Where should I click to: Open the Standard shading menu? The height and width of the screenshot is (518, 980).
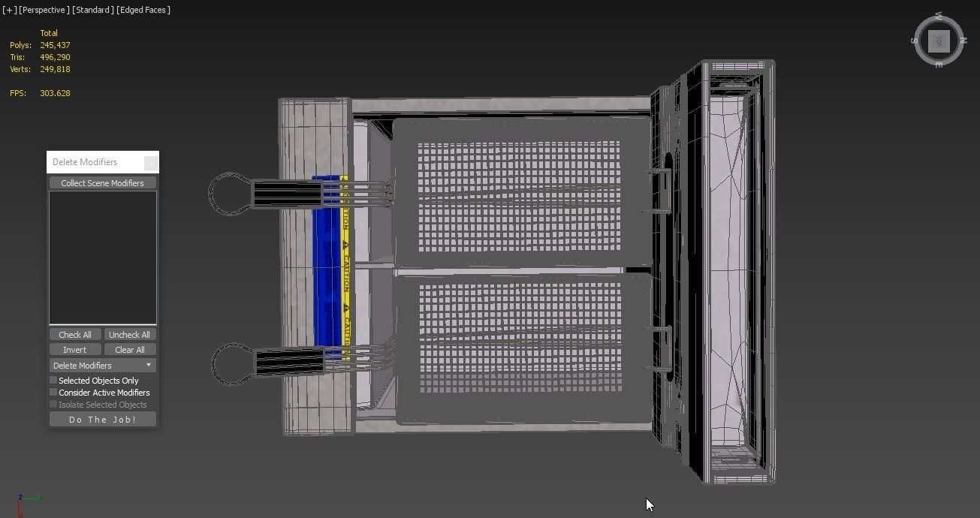tap(93, 10)
